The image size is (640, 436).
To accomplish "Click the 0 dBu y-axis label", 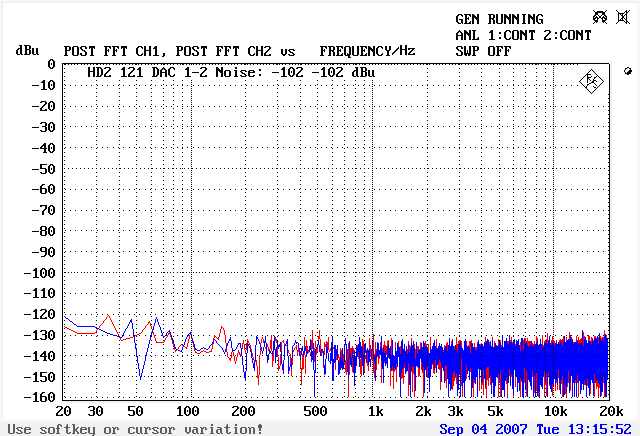I will (x=51, y=64).
